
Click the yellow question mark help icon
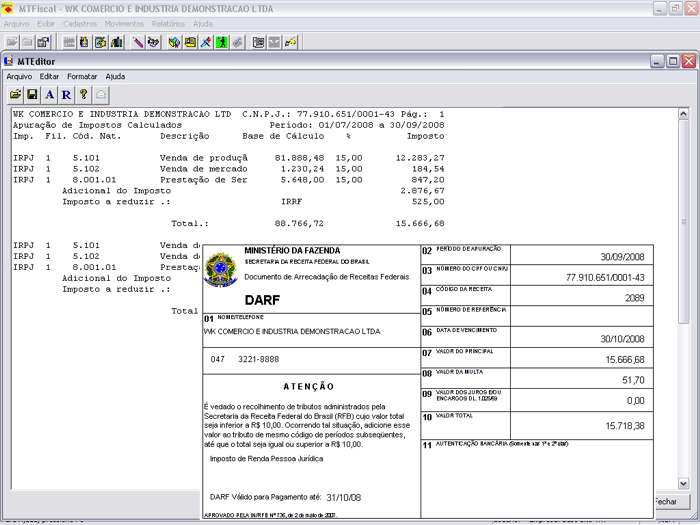(84, 94)
